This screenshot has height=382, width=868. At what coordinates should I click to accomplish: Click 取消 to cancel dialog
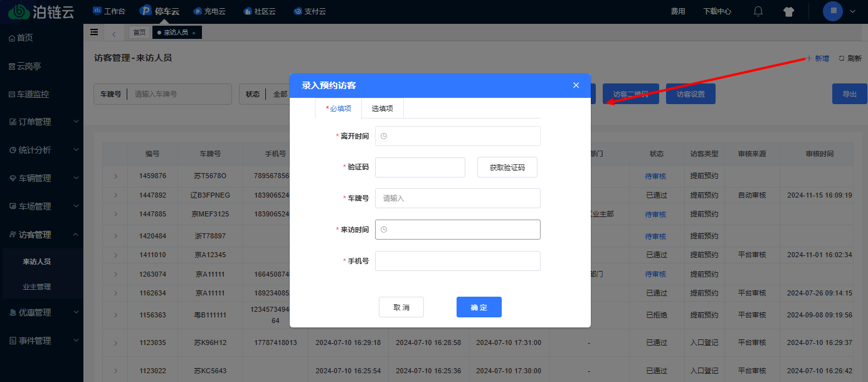401,307
